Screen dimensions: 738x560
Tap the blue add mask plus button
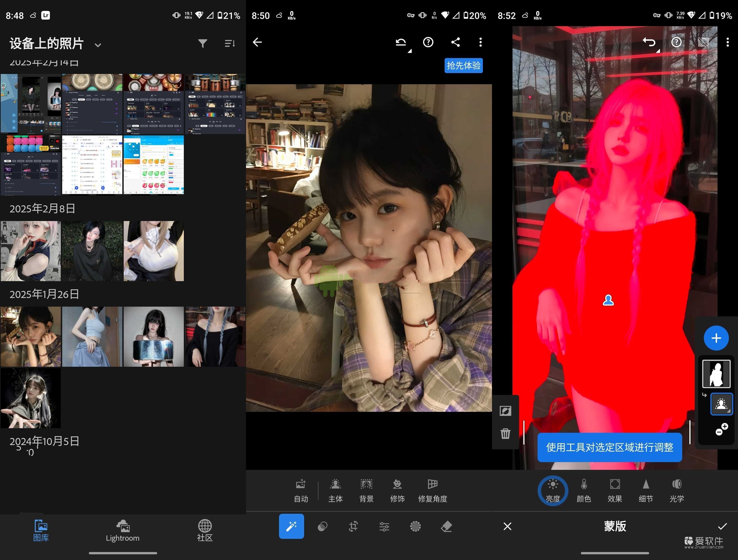(716, 338)
